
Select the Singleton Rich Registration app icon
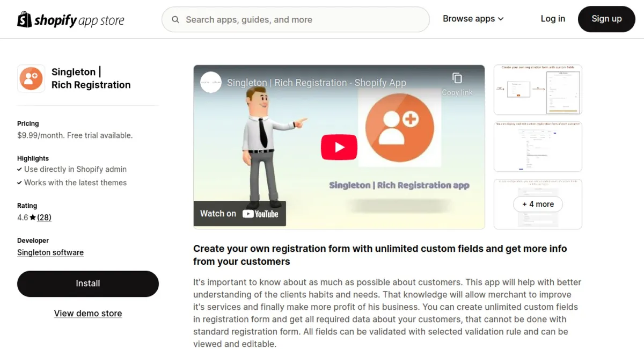(31, 78)
